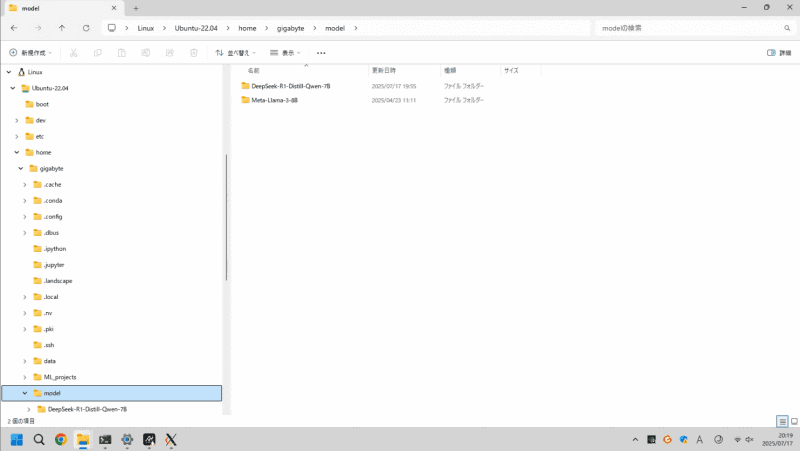Click the Copy icon in toolbar
The image size is (800, 451).
pos(97,53)
